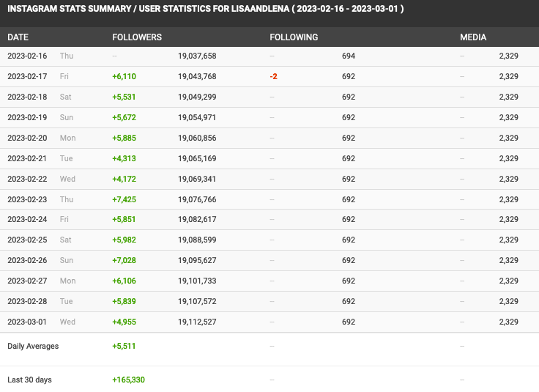
Task: Click the Daily Averages label
Action: (x=33, y=346)
